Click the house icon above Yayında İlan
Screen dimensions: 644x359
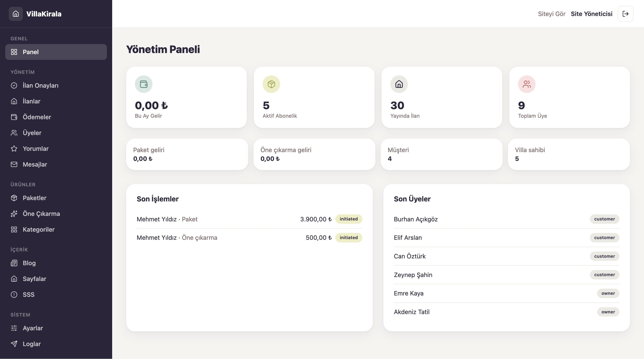click(399, 84)
